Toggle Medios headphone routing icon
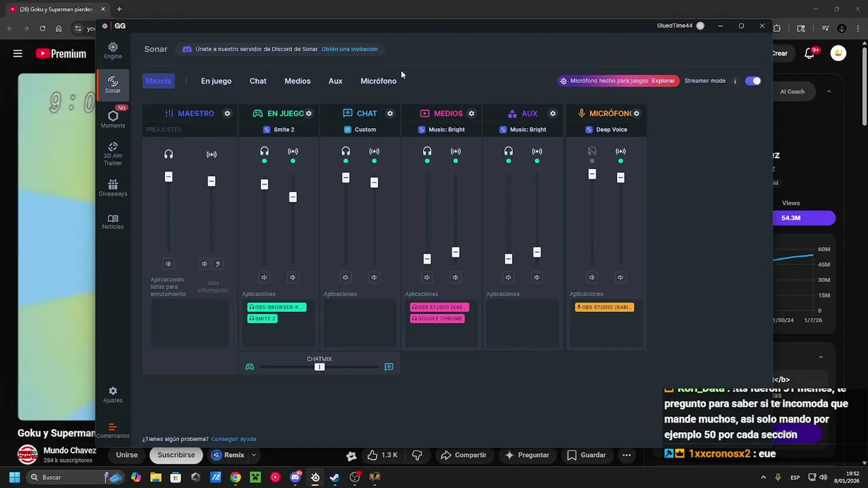868x488 pixels. [x=427, y=151]
